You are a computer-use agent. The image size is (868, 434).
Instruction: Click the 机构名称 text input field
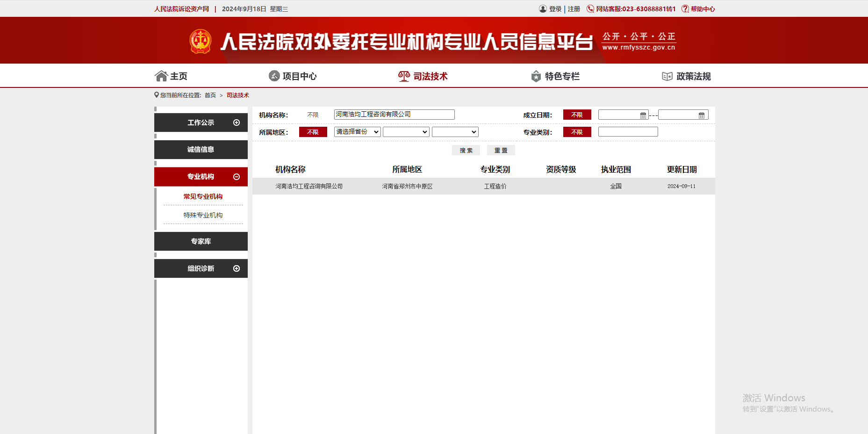tap(394, 114)
